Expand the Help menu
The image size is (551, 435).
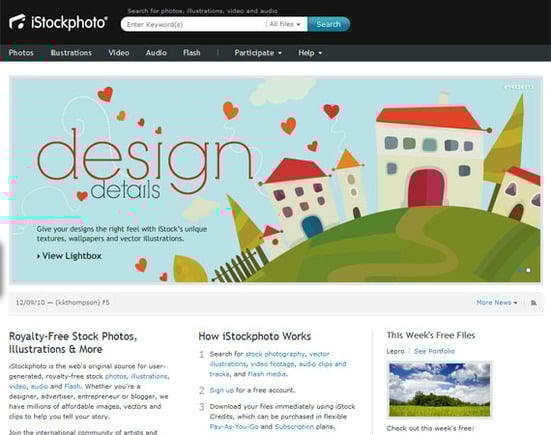310,53
